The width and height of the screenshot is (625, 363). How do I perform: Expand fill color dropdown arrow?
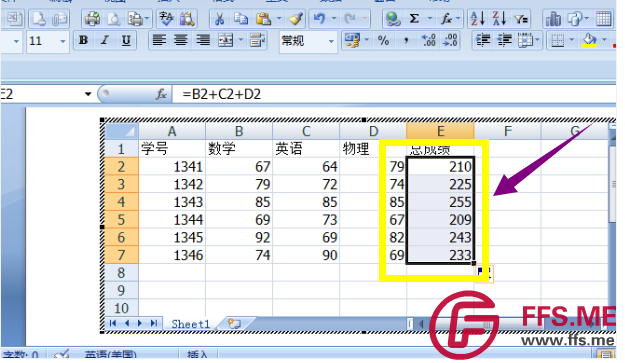point(604,40)
